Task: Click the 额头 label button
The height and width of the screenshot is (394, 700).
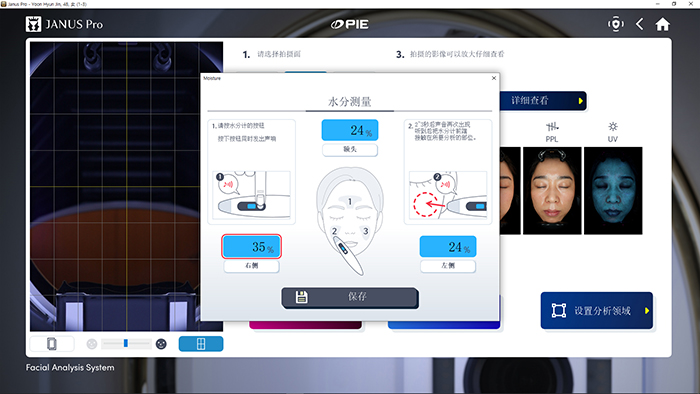Action: tap(350, 149)
